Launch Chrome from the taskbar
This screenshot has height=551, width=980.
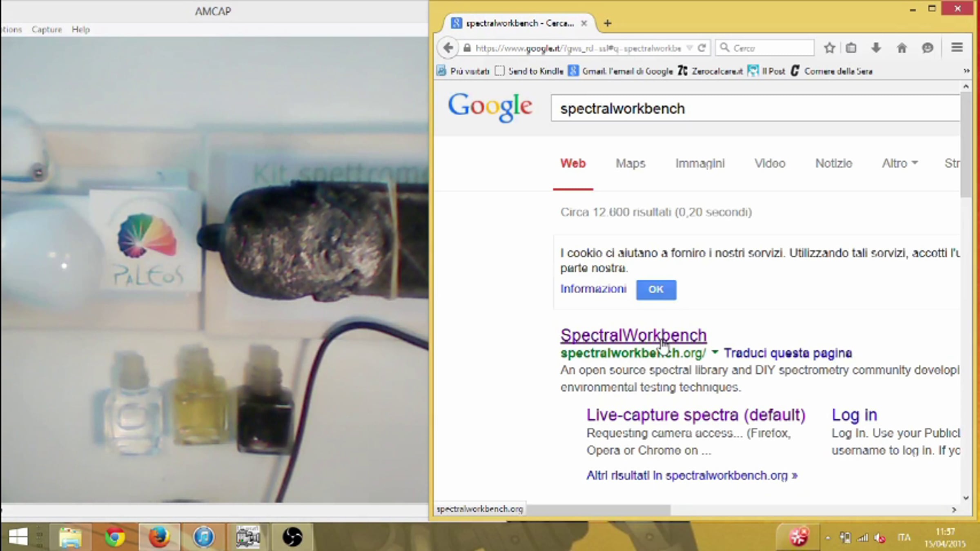click(115, 537)
